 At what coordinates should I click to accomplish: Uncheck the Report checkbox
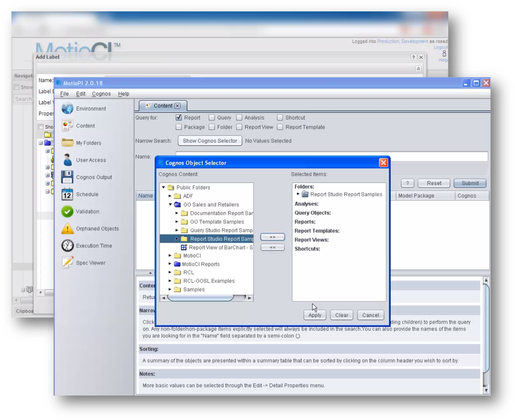(179, 118)
